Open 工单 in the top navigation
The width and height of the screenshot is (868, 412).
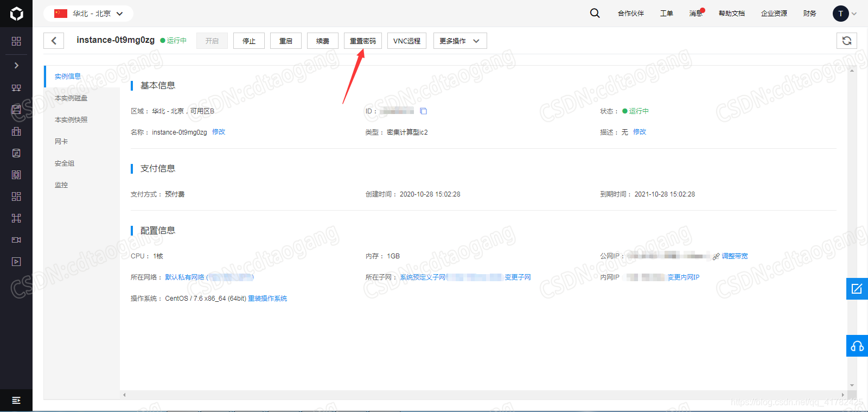click(666, 14)
